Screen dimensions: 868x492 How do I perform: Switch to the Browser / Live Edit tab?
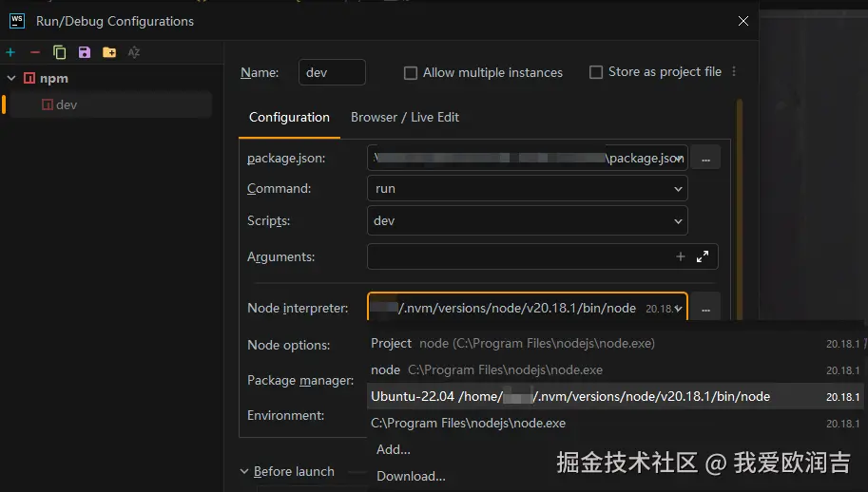405,117
